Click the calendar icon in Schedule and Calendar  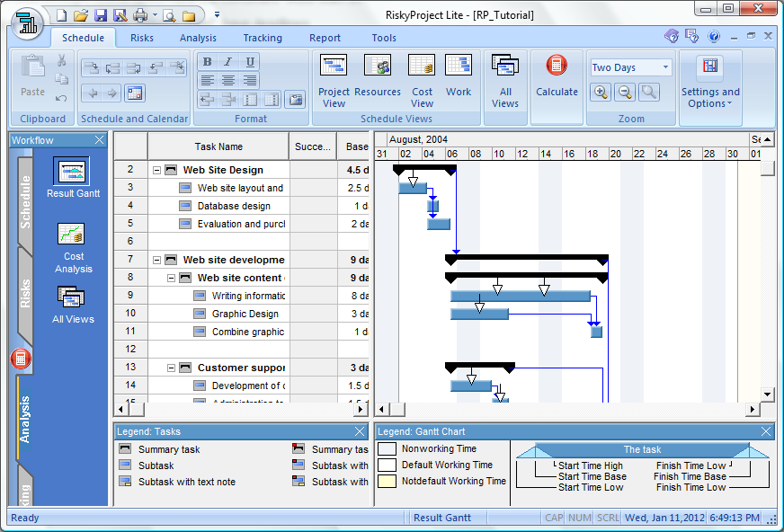[x=135, y=93]
